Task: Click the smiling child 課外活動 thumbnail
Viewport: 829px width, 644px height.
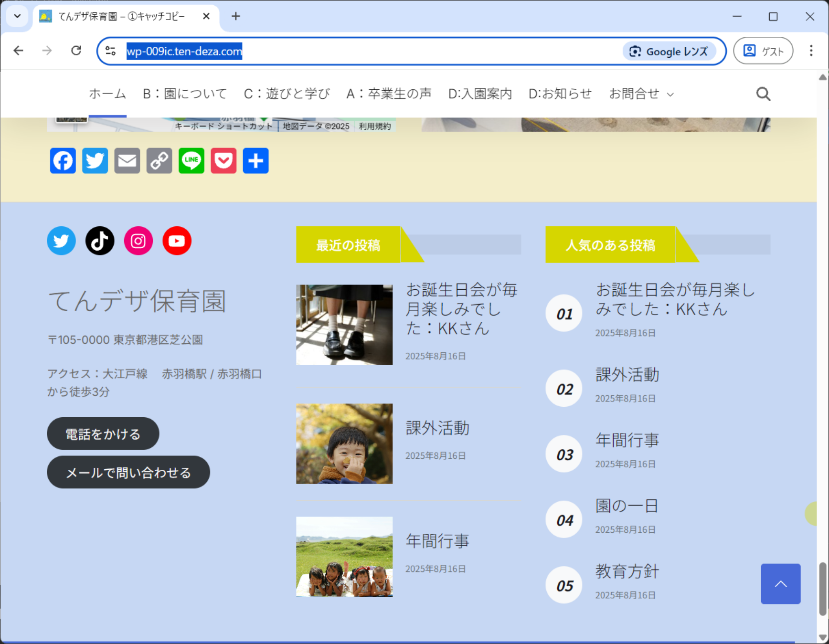Action: (344, 443)
